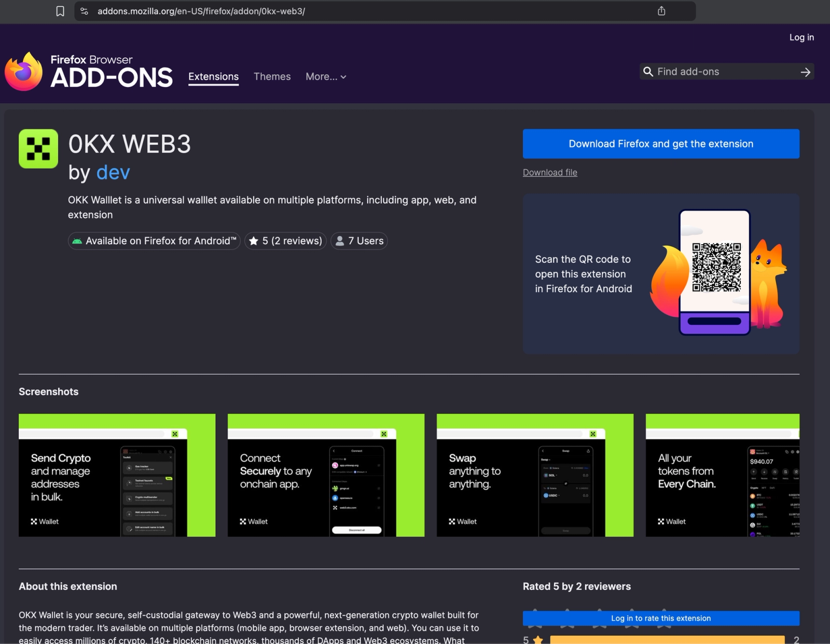Click the search magnifier icon
Viewport: 830px width, 644px height.
coord(648,72)
